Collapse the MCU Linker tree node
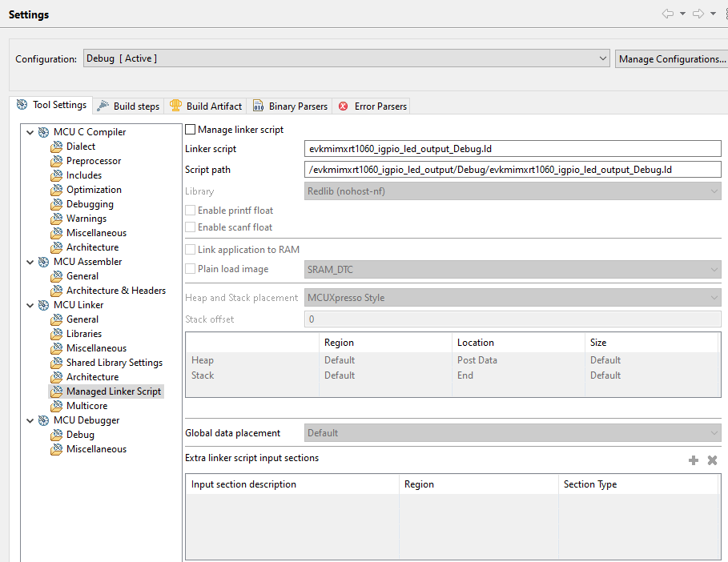728x562 pixels. [30, 305]
